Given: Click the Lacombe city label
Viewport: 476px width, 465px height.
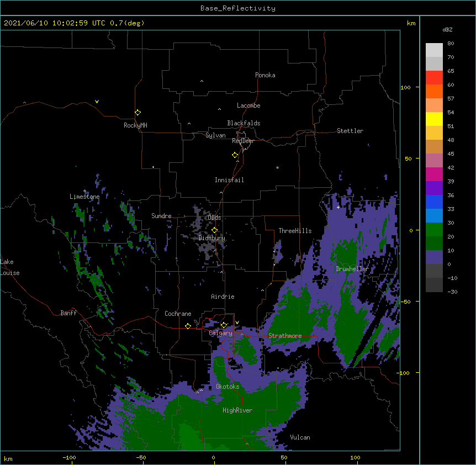Looking at the screenshot, I should click(x=248, y=105).
